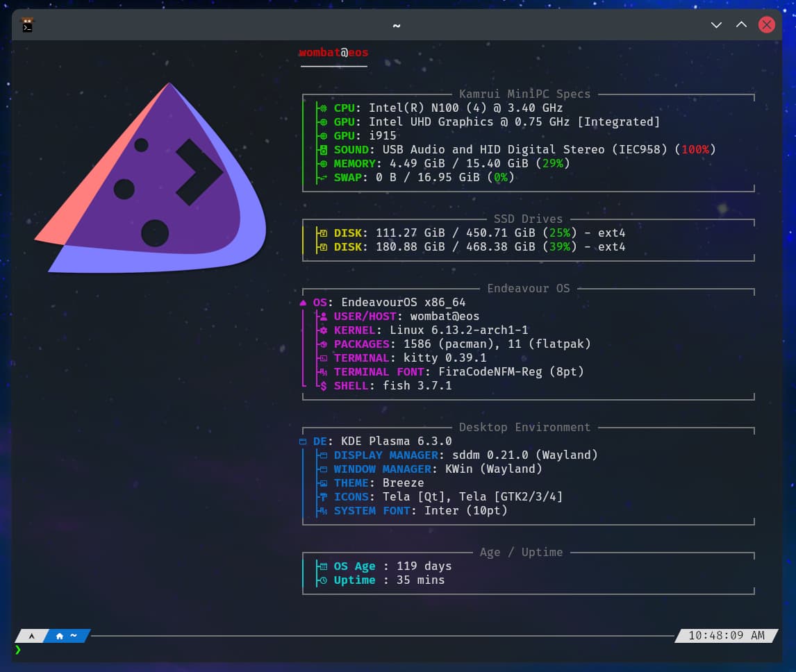The height and width of the screenshot is (672, 796).
Task: Click the '~' window title text
Action: [x=397, y=26]
